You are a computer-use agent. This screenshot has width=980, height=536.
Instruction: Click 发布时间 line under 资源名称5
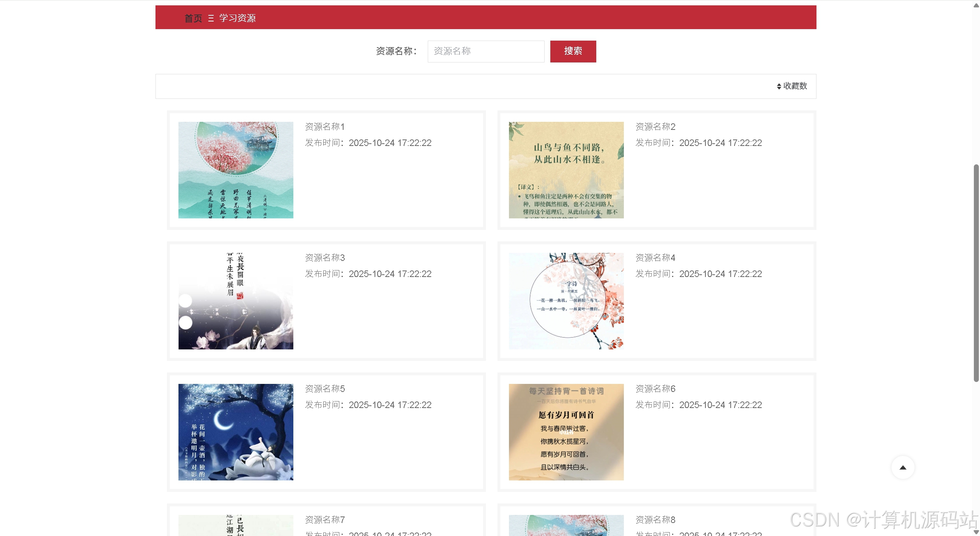368,405
